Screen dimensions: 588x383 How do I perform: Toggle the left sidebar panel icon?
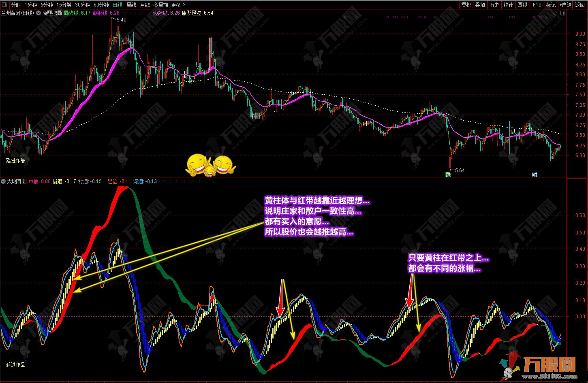(4, 5)
